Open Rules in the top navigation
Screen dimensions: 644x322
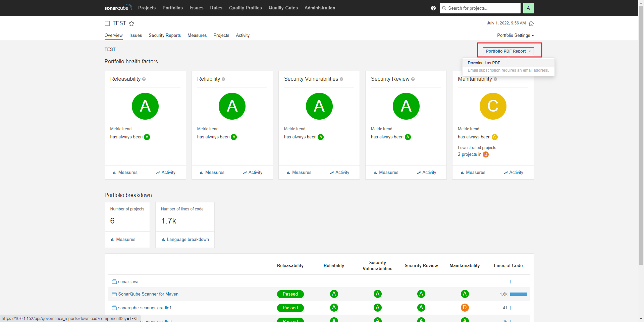216,8
